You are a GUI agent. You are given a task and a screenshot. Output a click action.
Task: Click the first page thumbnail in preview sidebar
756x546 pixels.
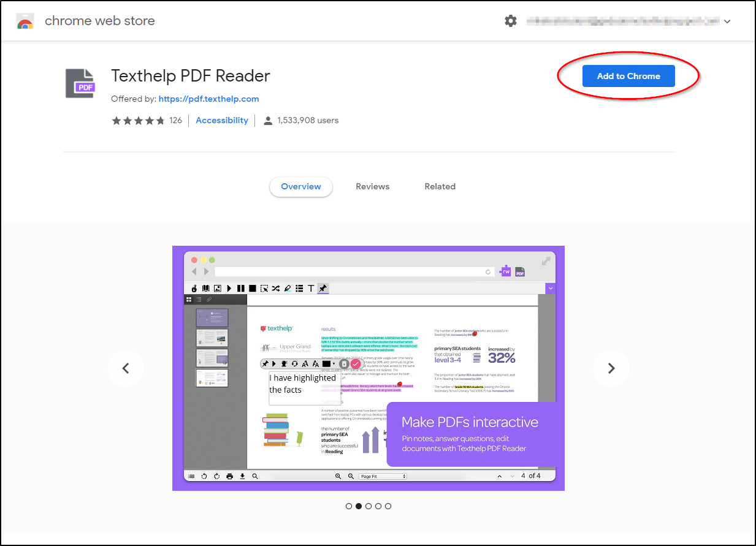[x=212, y=317]
